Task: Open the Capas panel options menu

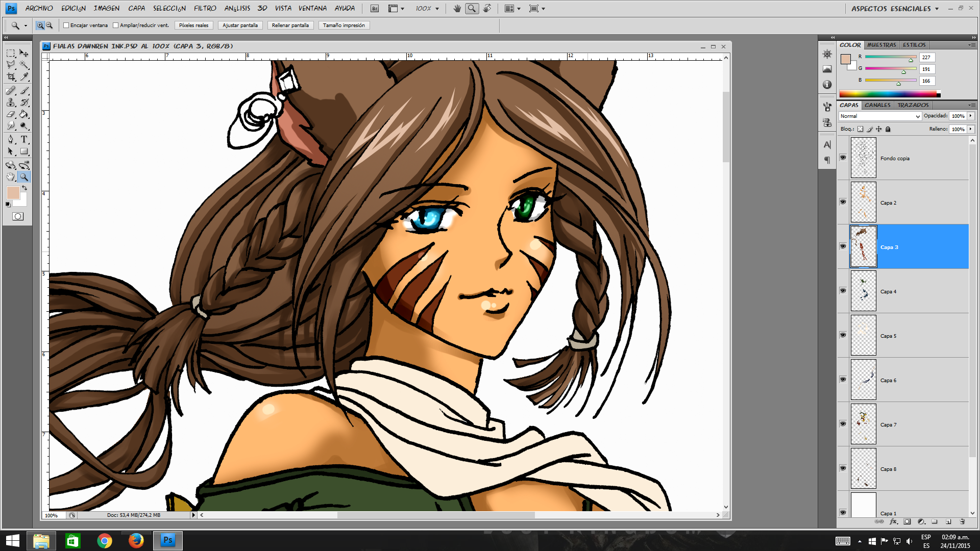Action: (972, 105)
